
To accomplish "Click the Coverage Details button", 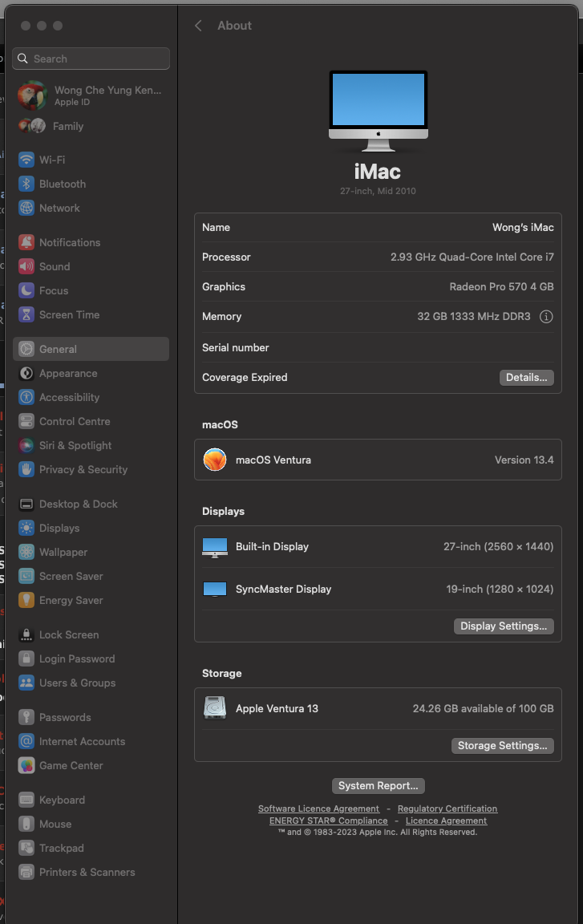I will click(527, 377).
